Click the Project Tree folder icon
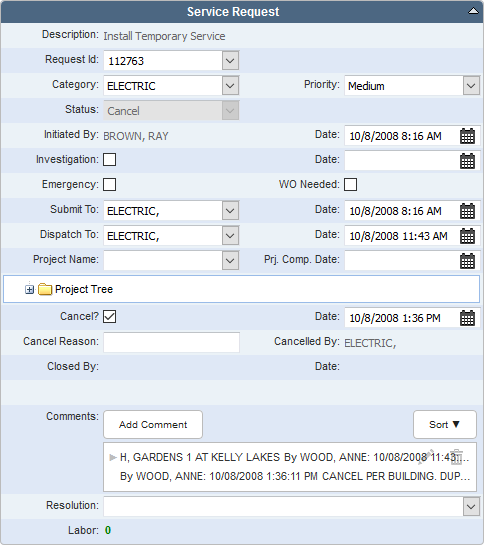484x545 pixels. (45, 289)
